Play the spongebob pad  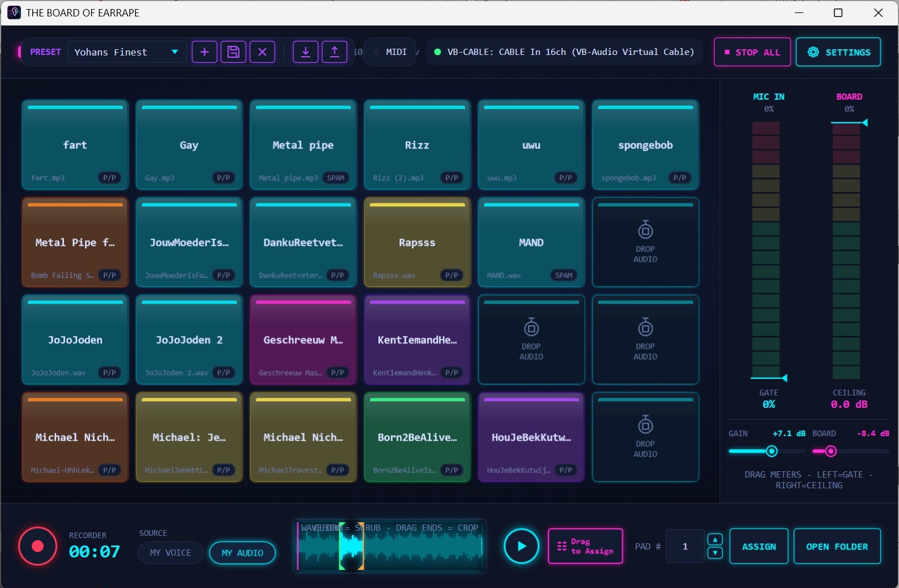(645, 145)
